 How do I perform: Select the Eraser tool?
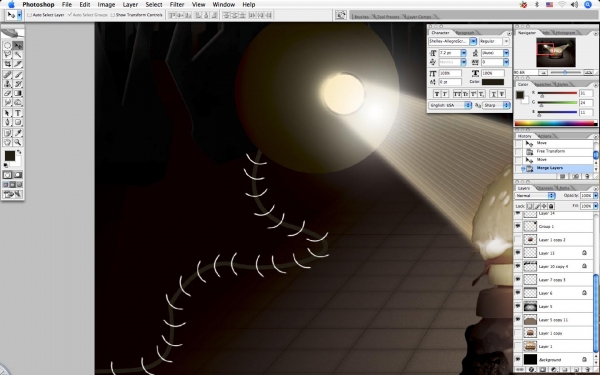[x=7, y=93]
